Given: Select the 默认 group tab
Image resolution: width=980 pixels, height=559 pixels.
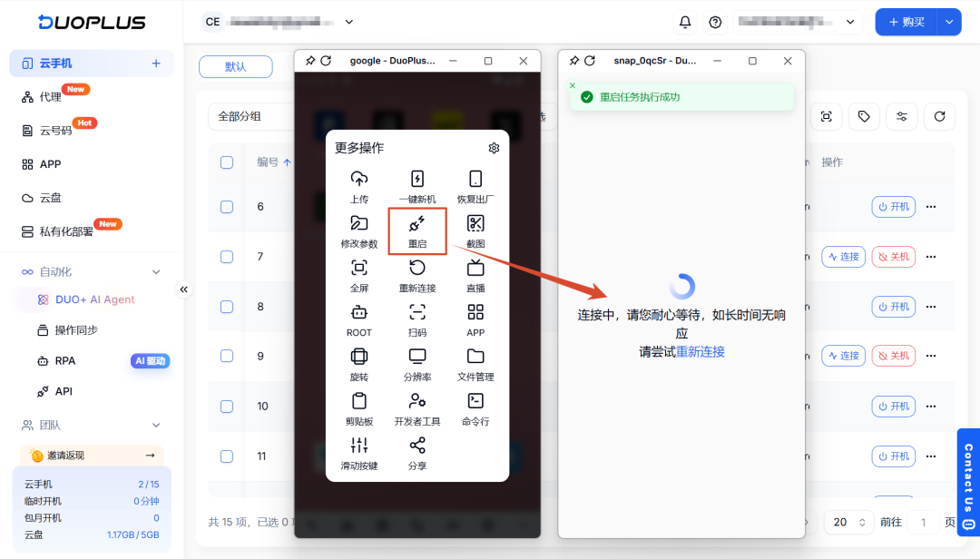Looking at the screenshot, I should tap(236, 67).
